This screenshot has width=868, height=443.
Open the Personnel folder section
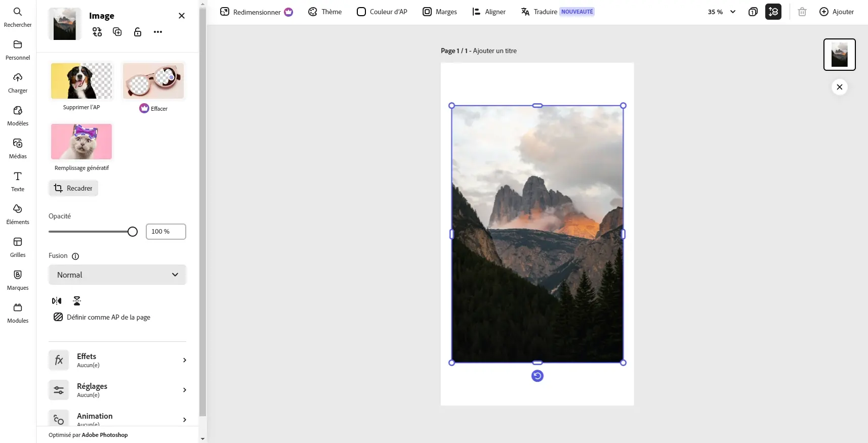tap(18, 50)
